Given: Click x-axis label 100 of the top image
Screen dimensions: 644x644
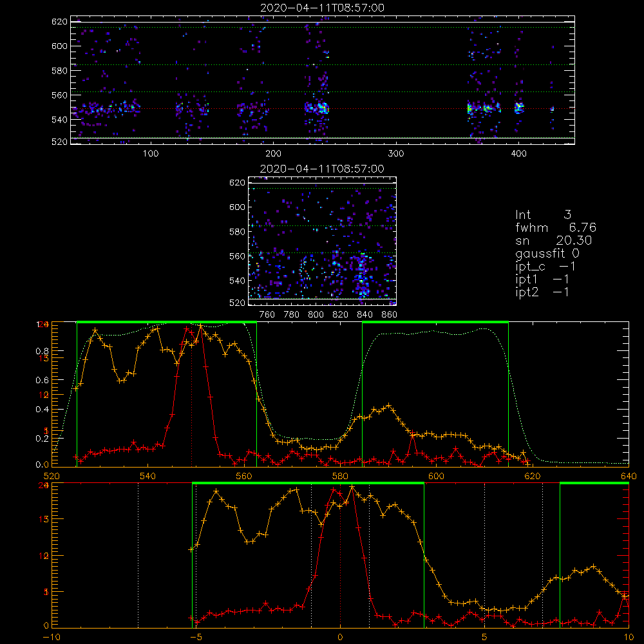Looking at the screenshot, I should click(151, 154).
